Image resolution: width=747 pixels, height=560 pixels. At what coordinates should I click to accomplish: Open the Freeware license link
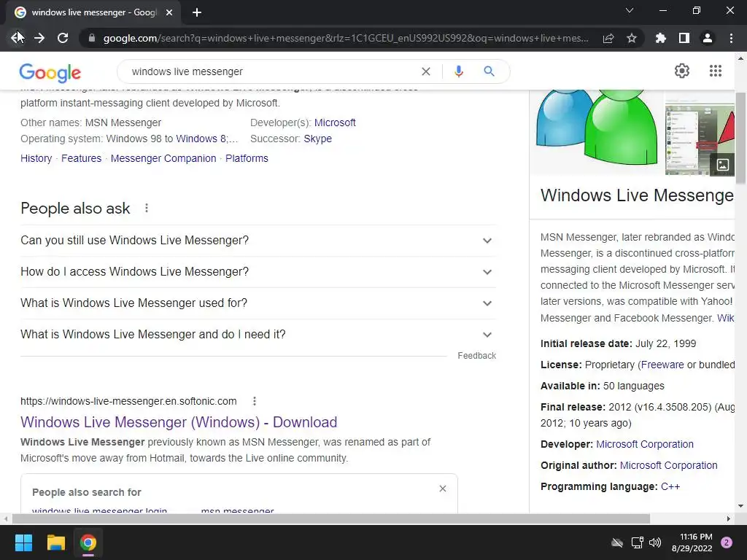tap(662, 365)
